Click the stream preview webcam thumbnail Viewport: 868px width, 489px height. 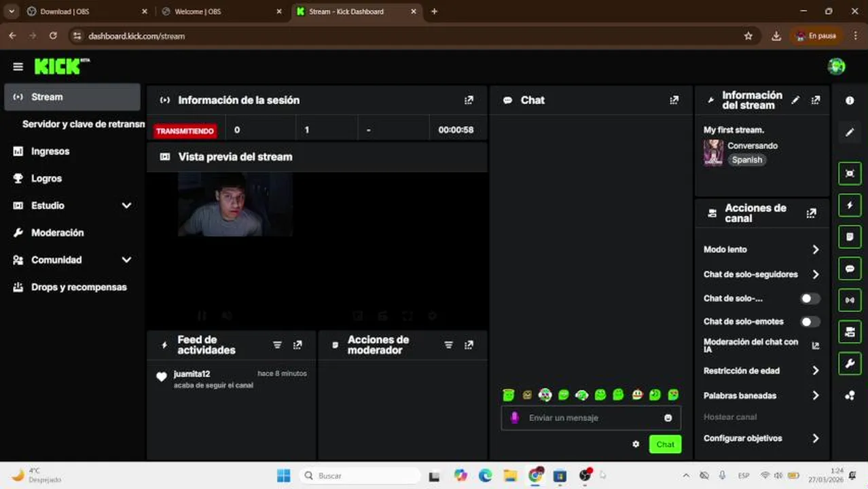235,204
